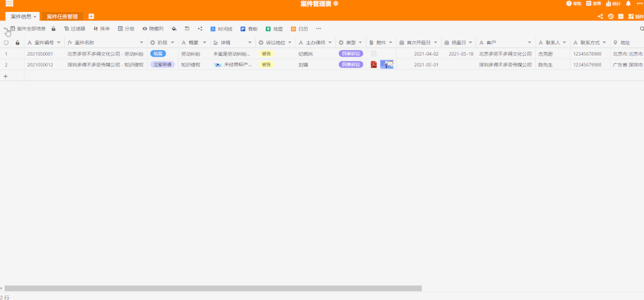Click the lock icon in column header row

(17, 42)
